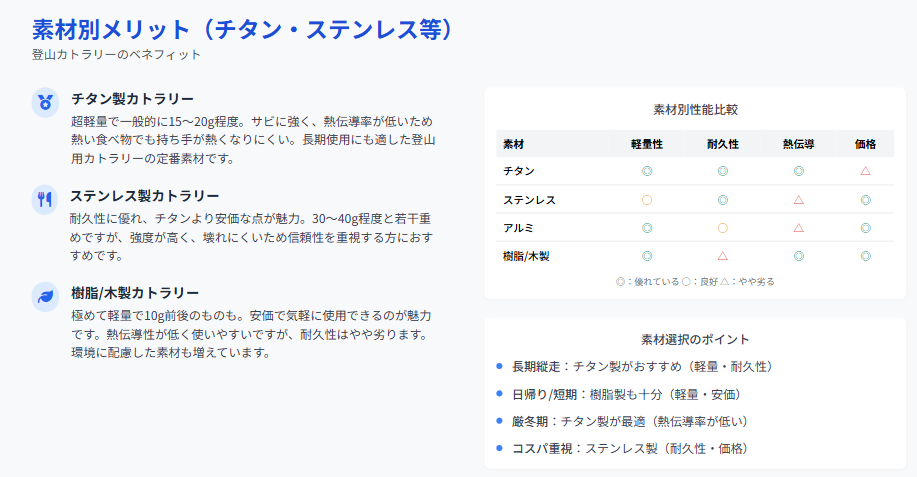Click the 樹脂/木製カトラリー heading
917x477 pixels.
point(135,293)
